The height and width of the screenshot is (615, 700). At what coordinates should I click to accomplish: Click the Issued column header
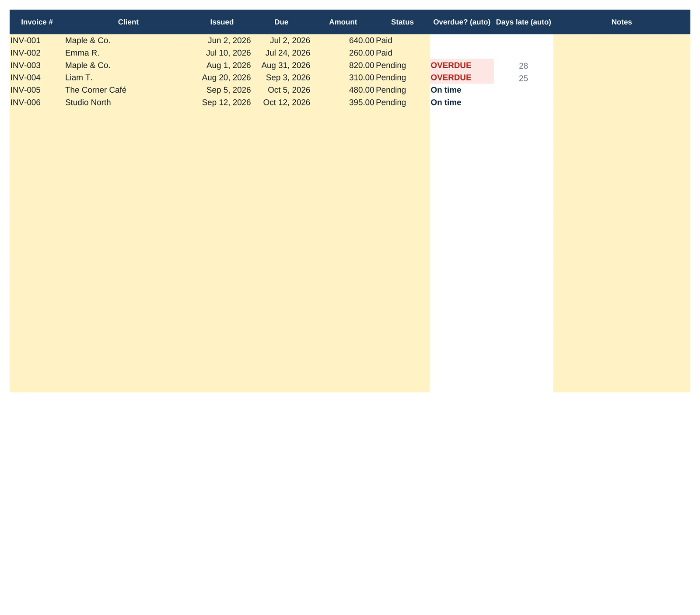222,22
